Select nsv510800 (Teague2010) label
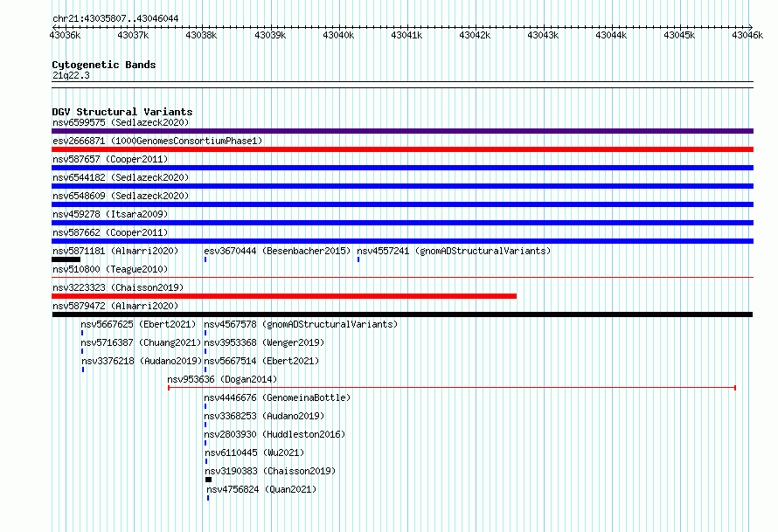The image size is (778, 532). click(110, 269)
